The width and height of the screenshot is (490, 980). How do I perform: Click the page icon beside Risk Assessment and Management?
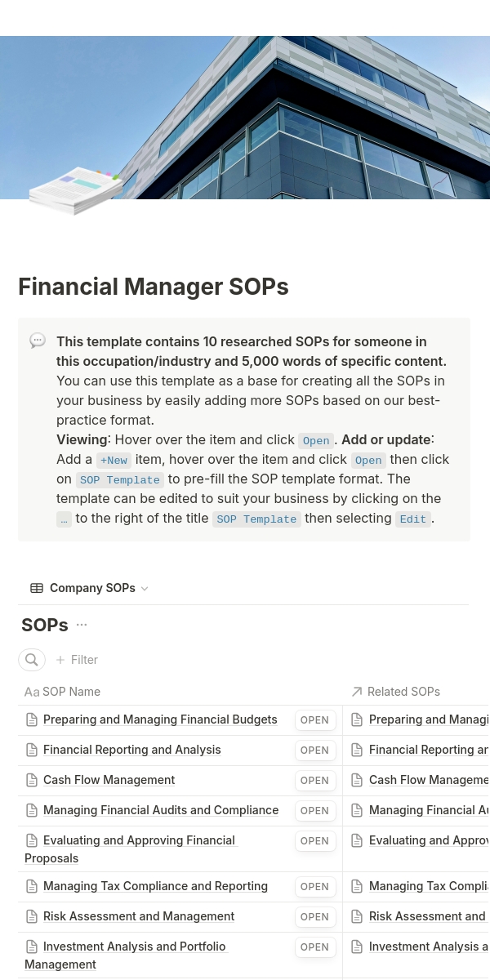point(32,916)
